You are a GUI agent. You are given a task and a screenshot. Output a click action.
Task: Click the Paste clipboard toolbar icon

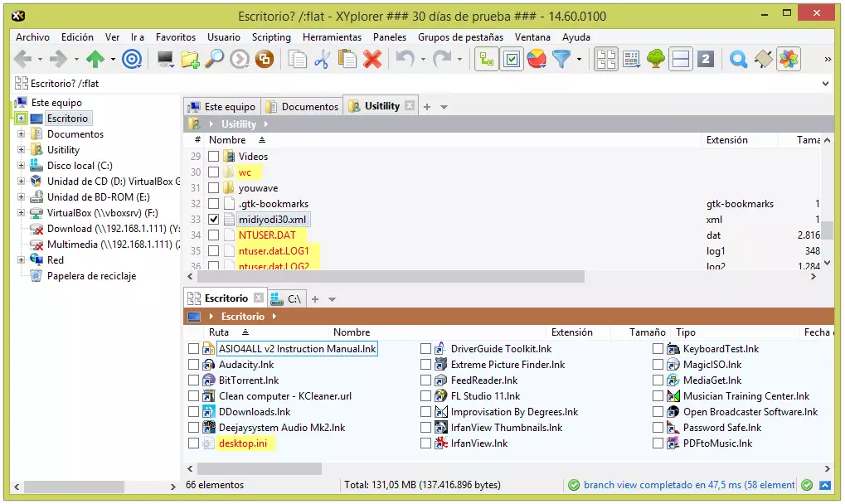pyautogui.click(x=347, y=59)
